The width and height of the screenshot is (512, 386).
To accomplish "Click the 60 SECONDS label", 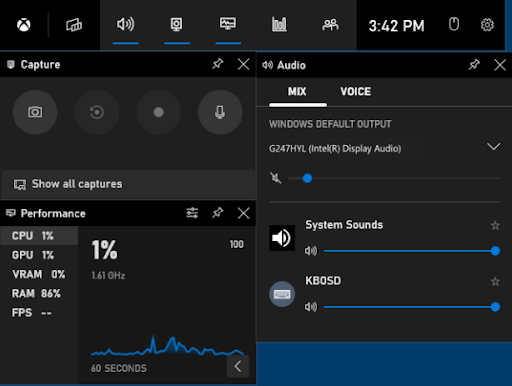I will click(119, 368).
